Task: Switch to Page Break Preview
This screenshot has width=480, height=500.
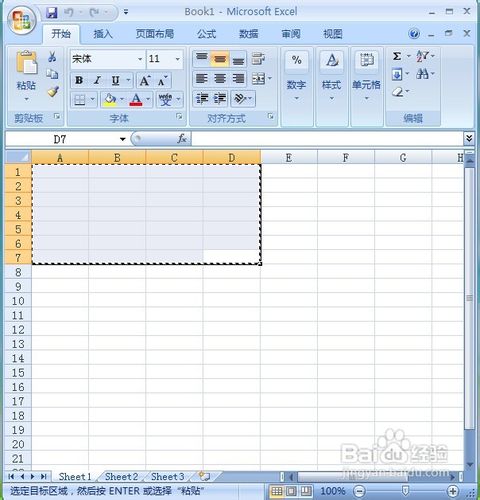Action: tap(306, 491)
